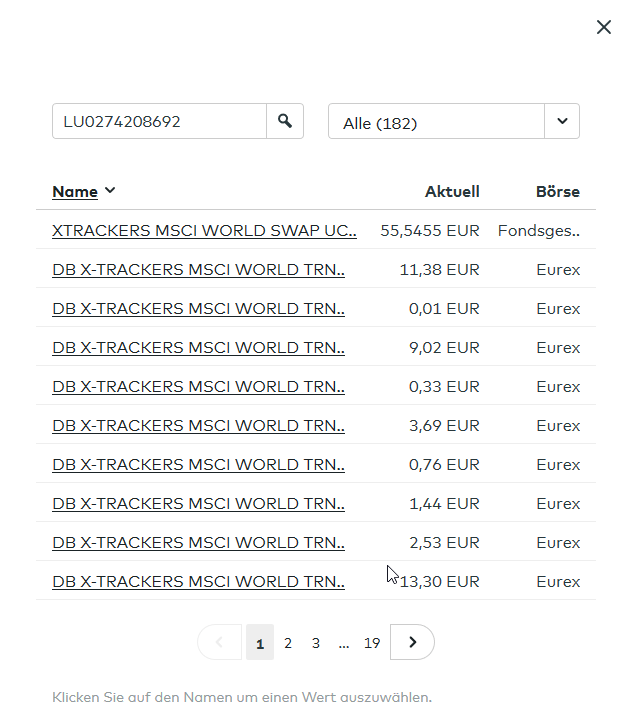Select the DB X-TRACKERS row priced 11,38 EUR
The width and height of the screenshot is (632, 726).
198,269
